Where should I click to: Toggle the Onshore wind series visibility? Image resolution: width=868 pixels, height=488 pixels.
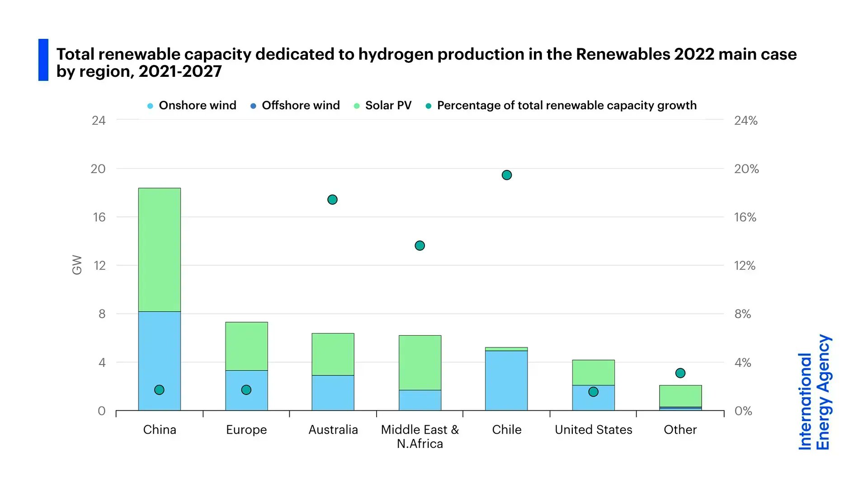tap(197, 105)
